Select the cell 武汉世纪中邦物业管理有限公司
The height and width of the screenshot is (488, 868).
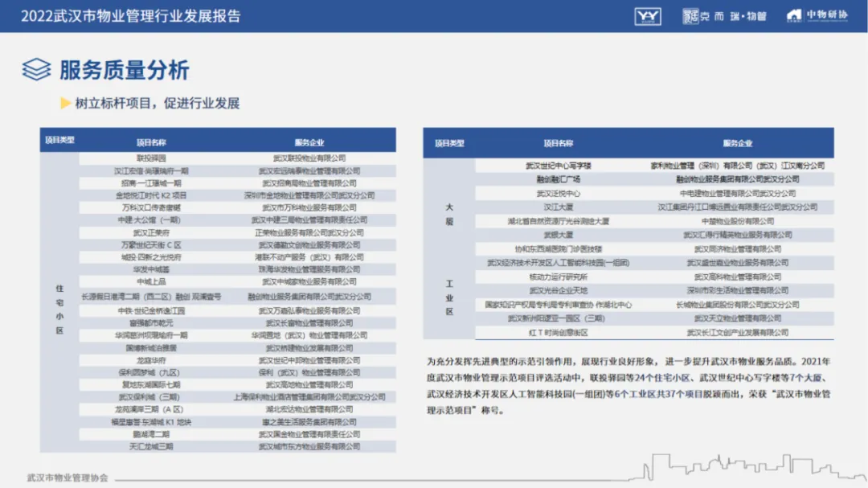pos(309,360)
